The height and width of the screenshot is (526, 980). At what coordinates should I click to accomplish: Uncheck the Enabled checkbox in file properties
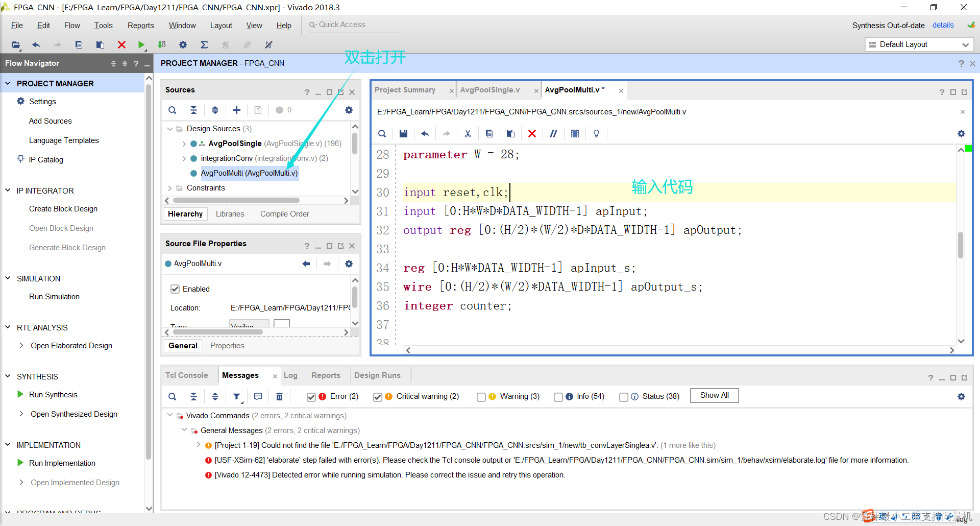pos(175,289)
